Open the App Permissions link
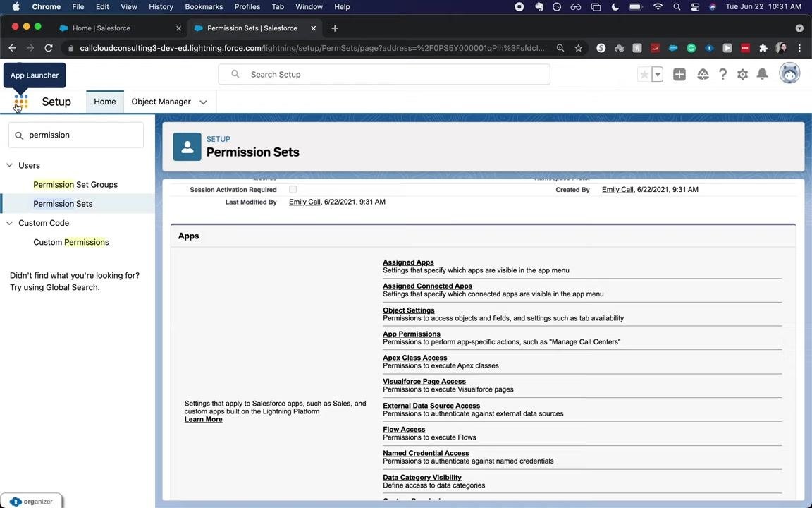The height and width of the screenshot is (508, 812). coord(411,334)
